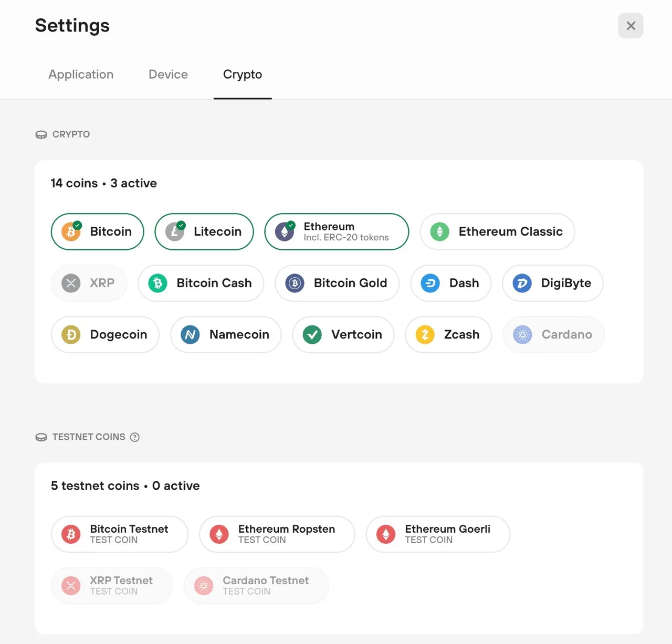672x644 pixels.
Task: Click the Ethereum diamond coin icon
Action: 285,231
